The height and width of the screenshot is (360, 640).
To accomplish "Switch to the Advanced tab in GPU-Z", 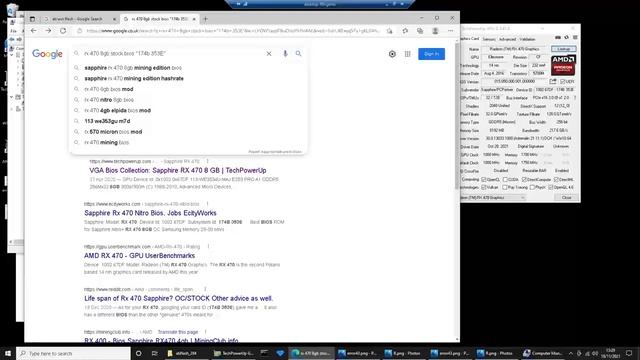I will point(507,39).
